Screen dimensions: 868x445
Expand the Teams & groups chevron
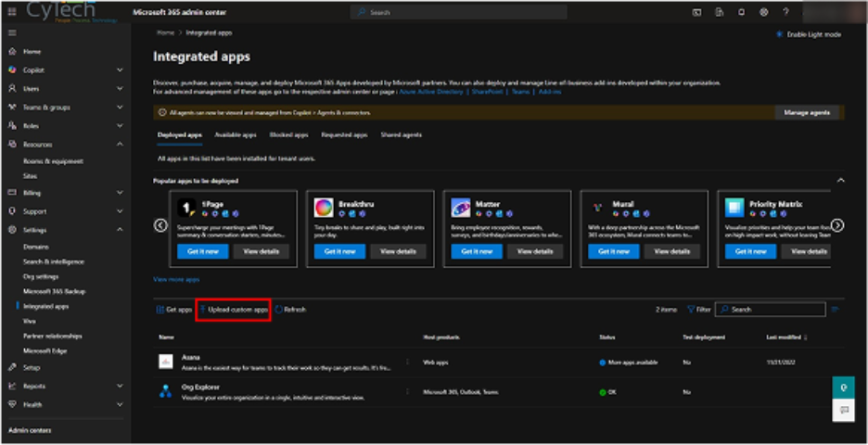(x=121, y=108)
